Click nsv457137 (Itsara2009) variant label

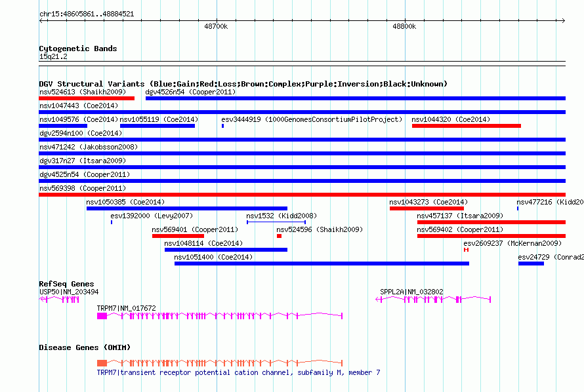[460, 216]
